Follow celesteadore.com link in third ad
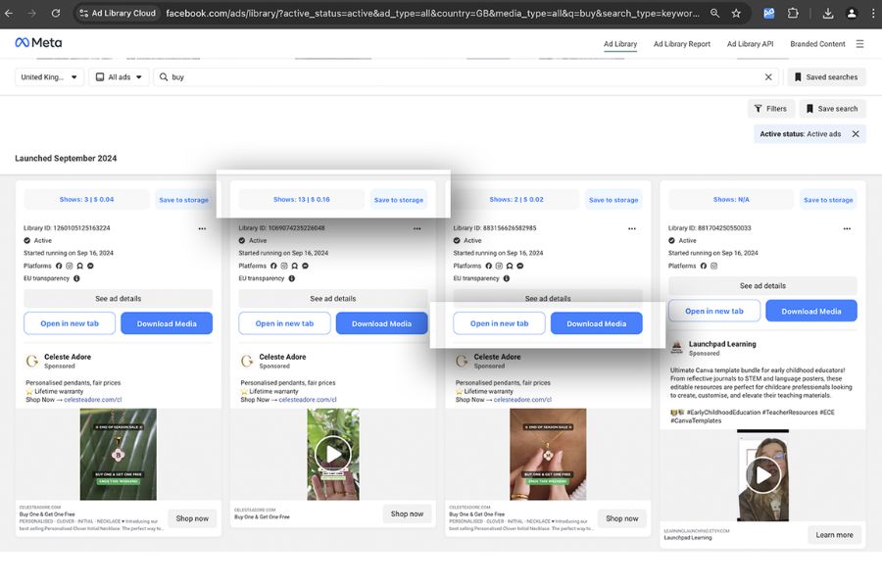882x588 pixels. click(522, 400)
